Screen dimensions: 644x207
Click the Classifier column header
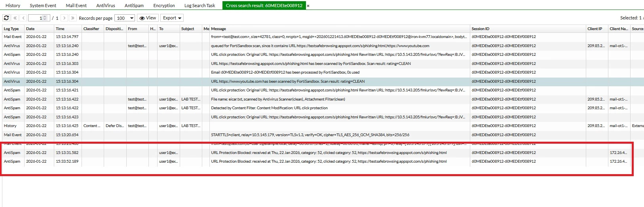[x=93, y=29]
